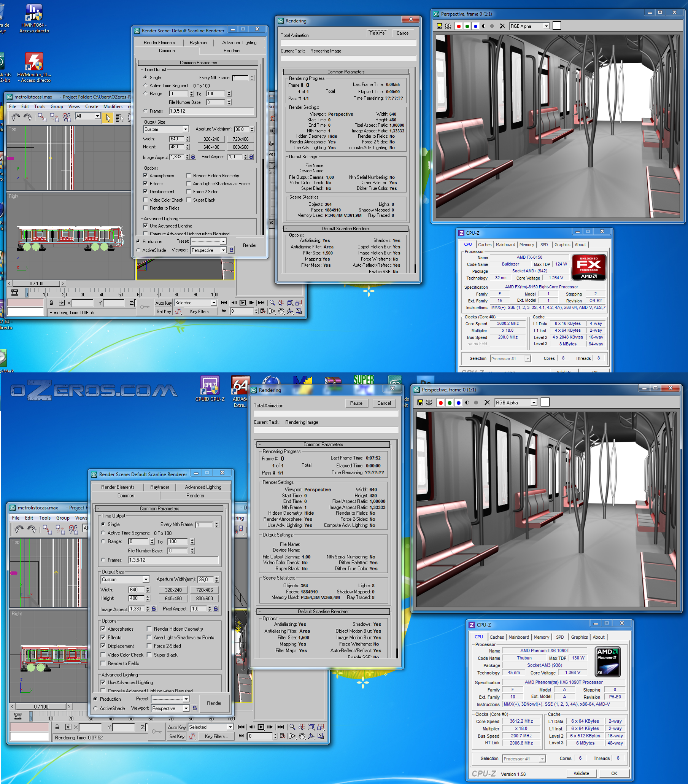Select ActiveShade radio in lower Render Scene dialog
688x784 pixels.
(95, 708)
